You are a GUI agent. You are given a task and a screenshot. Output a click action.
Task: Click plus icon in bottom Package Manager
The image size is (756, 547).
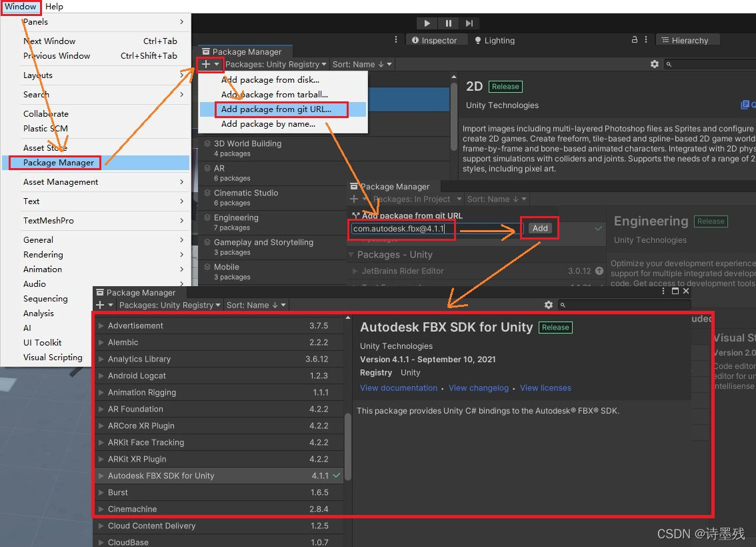tap(100, 305)
